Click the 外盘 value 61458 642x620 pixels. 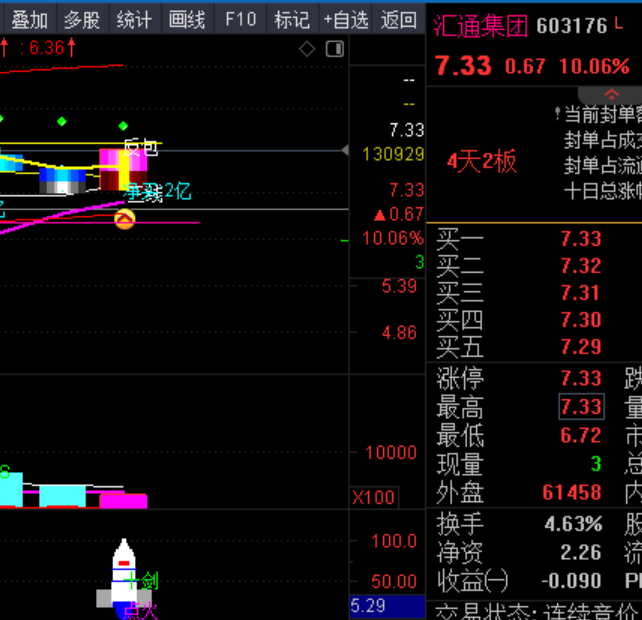(572, 492)
